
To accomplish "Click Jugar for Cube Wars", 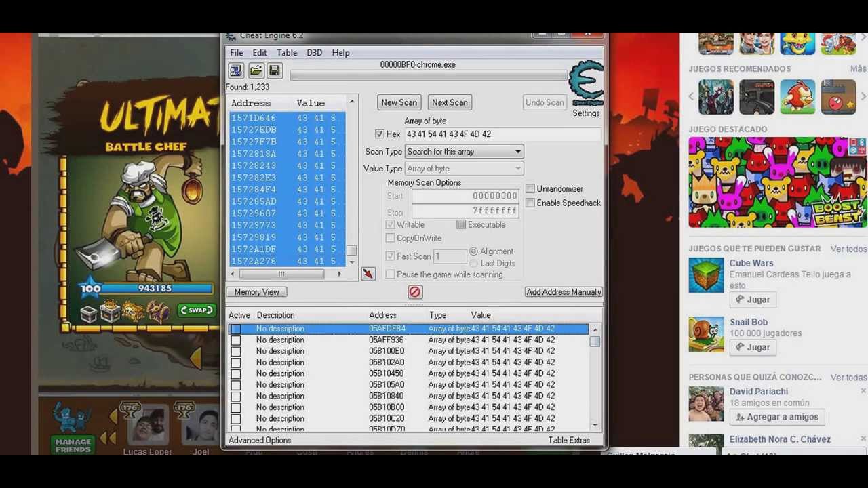I will tap(753, 300).
